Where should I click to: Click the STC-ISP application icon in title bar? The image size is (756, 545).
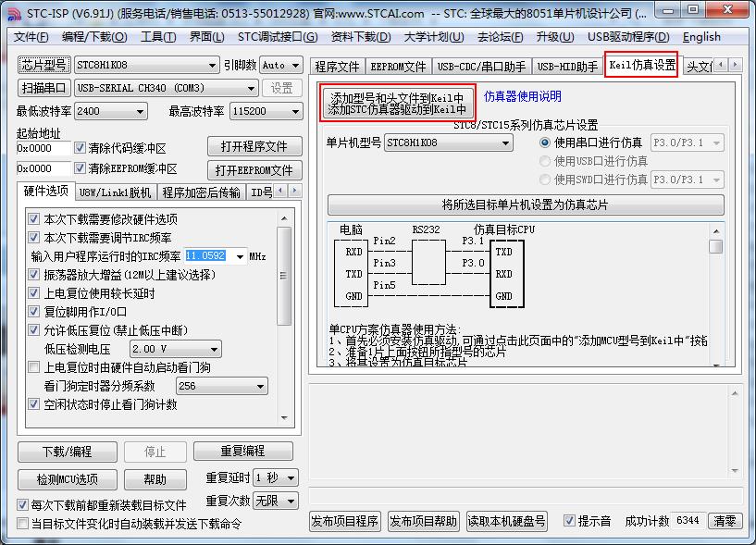coord(15,14)
